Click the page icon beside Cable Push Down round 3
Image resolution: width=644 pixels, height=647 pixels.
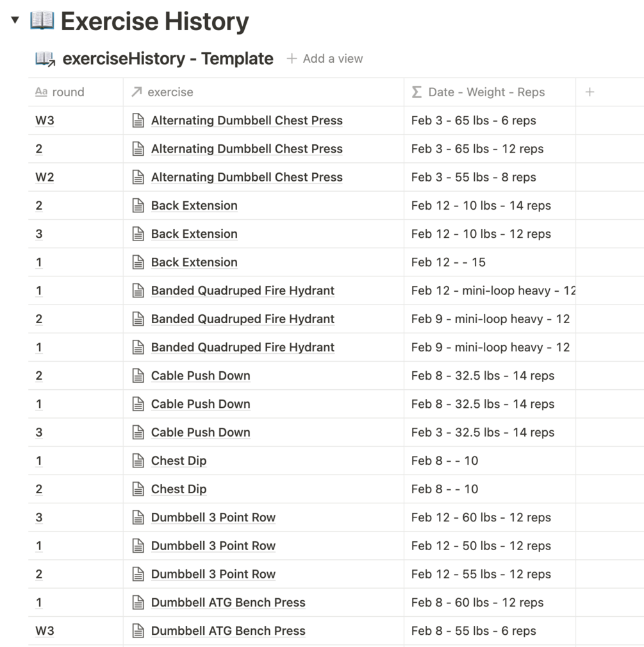point(138,432)
